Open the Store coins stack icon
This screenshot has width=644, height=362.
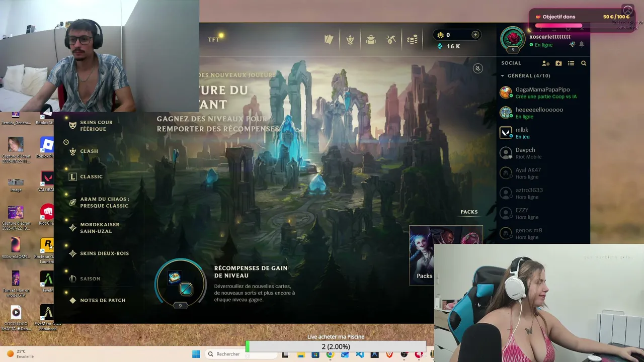click(412, 40)
